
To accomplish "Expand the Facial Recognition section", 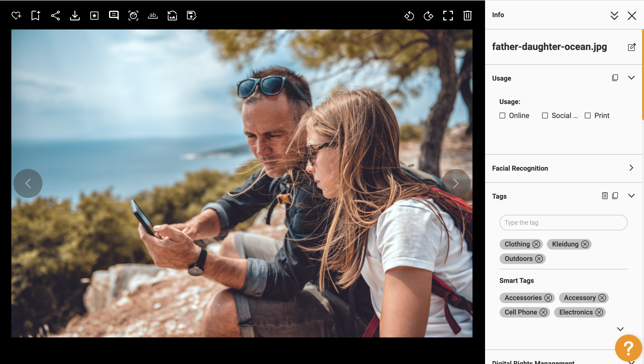I will tap(631, 168).
